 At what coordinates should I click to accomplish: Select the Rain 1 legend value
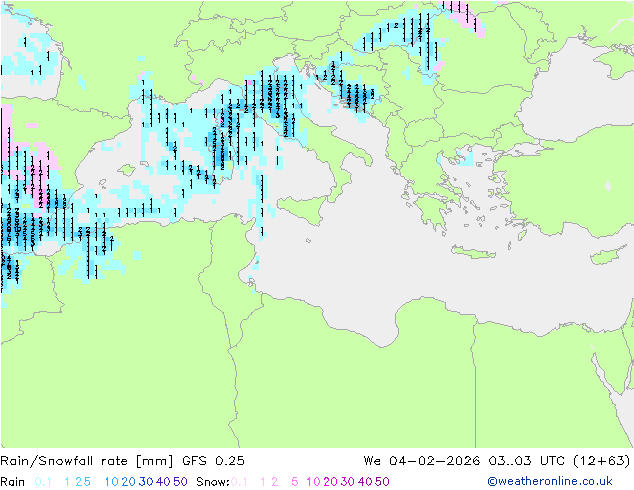click(67, 482)
